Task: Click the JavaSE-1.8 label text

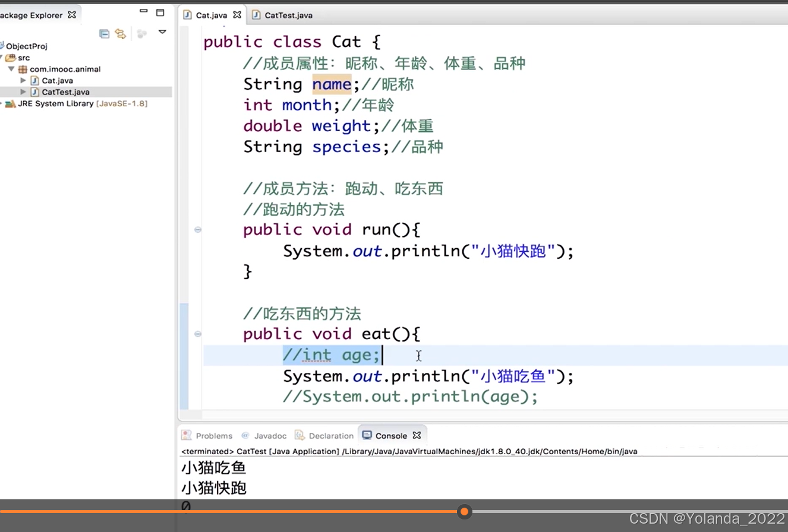Action: point(122,103)
